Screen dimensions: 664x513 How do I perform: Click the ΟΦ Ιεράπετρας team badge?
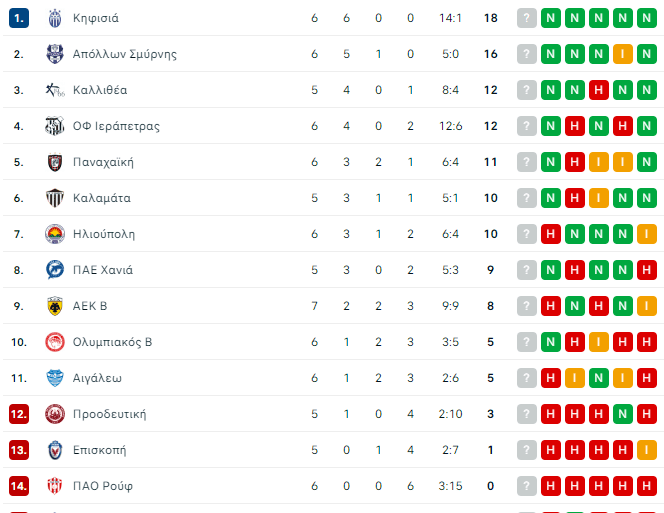point(55,126)
